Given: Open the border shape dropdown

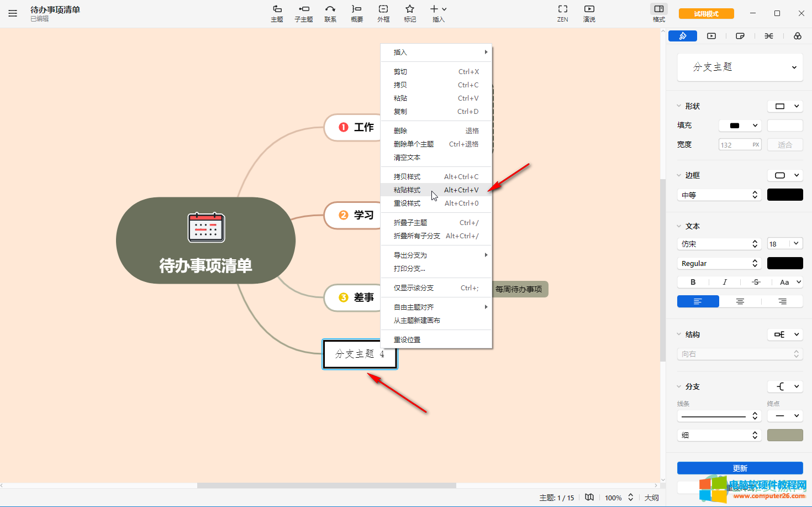Looking at the screenshot, I should pyautogui.click(x=785, y=175).
